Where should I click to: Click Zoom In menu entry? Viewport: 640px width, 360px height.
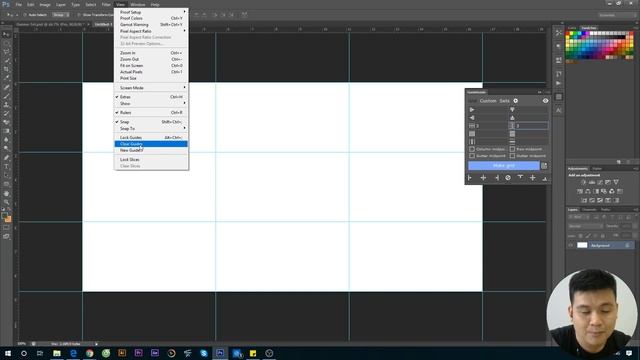(151, 53)
